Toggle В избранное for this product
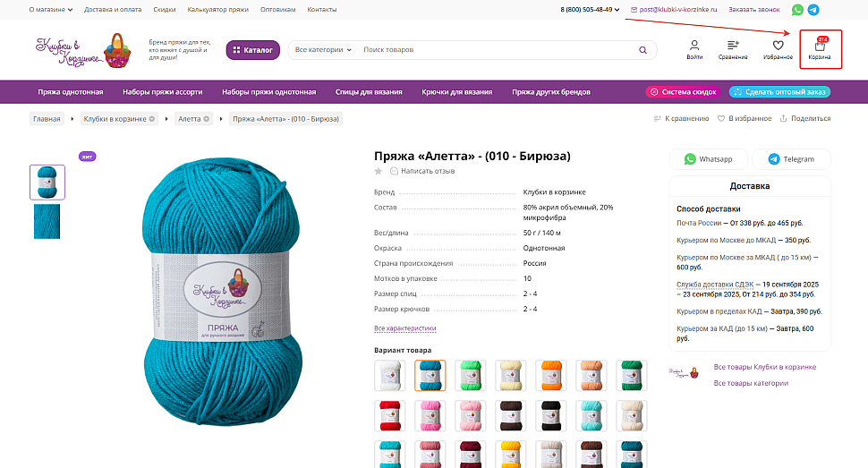 (745, 118)
